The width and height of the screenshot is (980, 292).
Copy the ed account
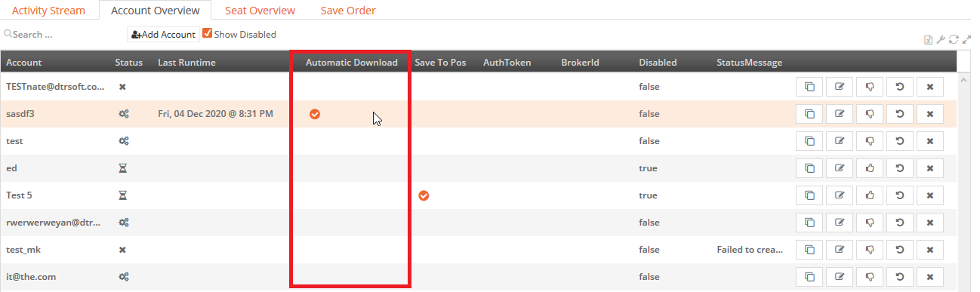(x=809, y=168)
